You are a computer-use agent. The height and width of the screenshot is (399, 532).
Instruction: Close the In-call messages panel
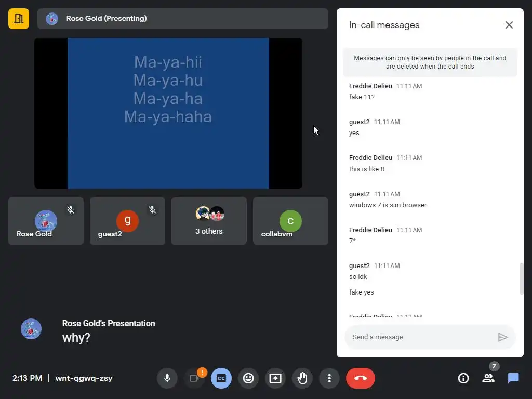[x=509, y=25]
